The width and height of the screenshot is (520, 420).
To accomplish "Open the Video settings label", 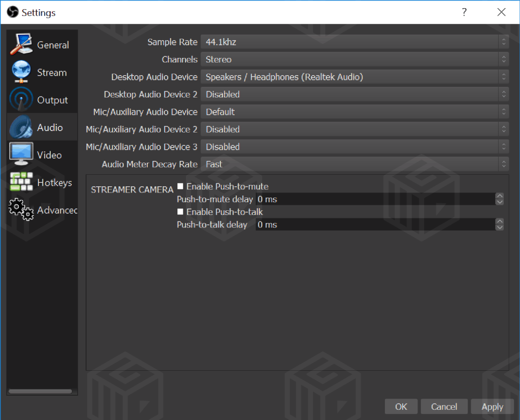I will tap(49, 155).
